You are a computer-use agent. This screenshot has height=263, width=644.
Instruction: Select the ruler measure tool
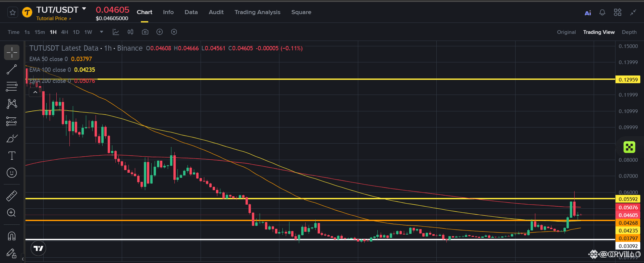click(x=12, y=196)
